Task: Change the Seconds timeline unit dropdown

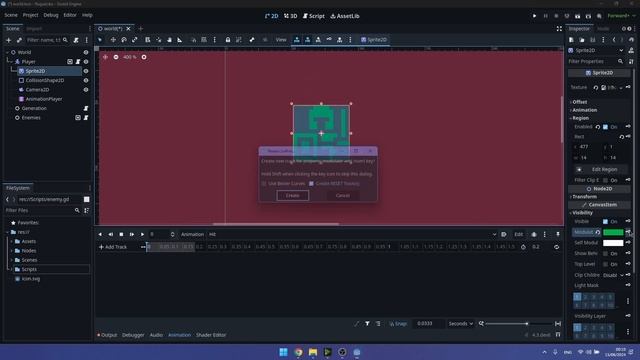Action: click(461, 324)
